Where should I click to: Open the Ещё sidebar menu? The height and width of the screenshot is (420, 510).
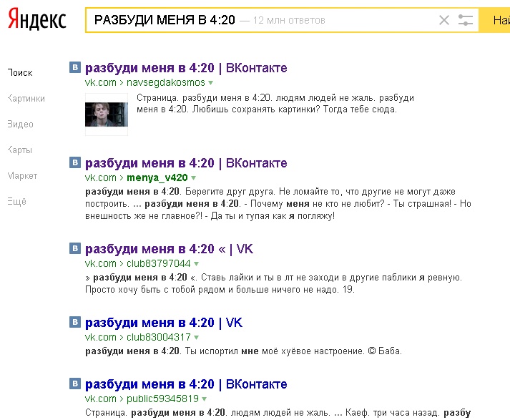click(16, 201)
